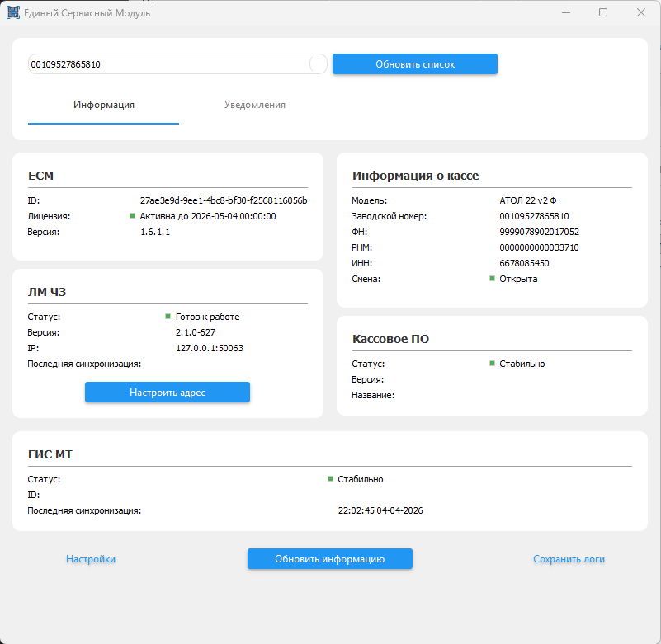Close the Единый Сервисный Модуль window

click(x=641, y=13)
